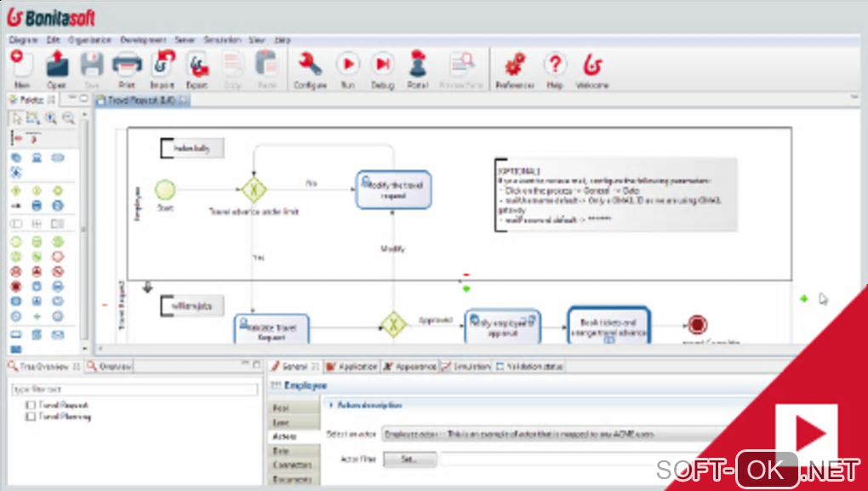Switch to the Tree Overview tab

[44, 367]
